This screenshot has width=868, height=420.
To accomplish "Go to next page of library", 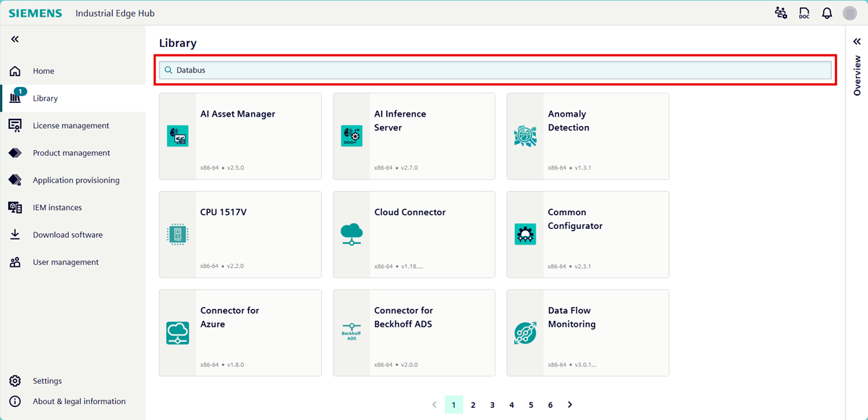I will pos(570,405).
